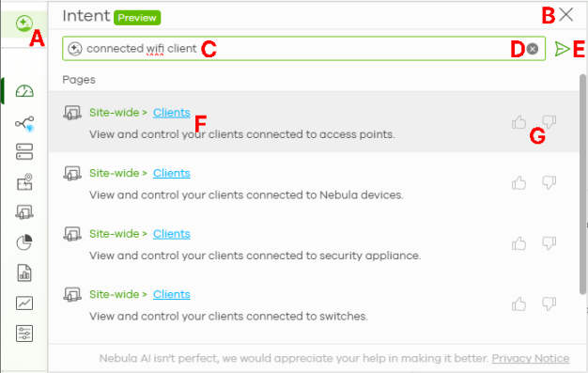Thumbs up the Nebula devices result
Viewport: 588px width, 373px height.
pos(519,183)
